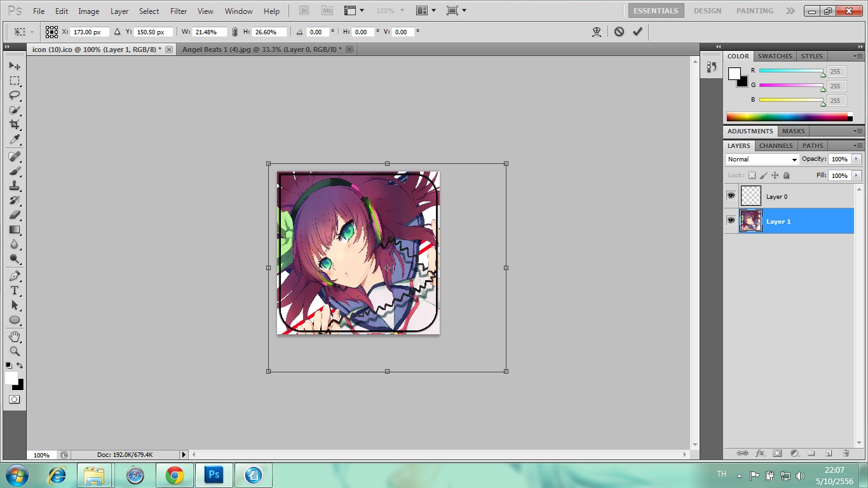Click the foreground color swatch in Color panel
The height and width of the screenshot is (488, 868).
click(735, 74)
